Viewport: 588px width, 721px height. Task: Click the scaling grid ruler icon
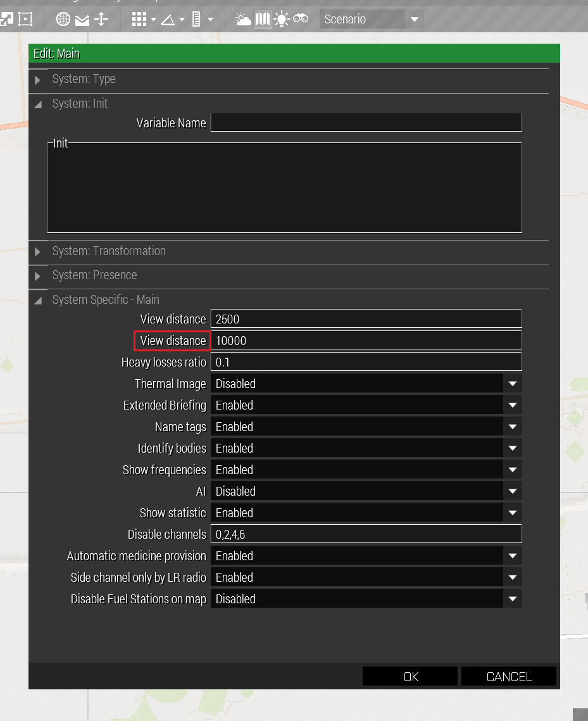point(196,19)
